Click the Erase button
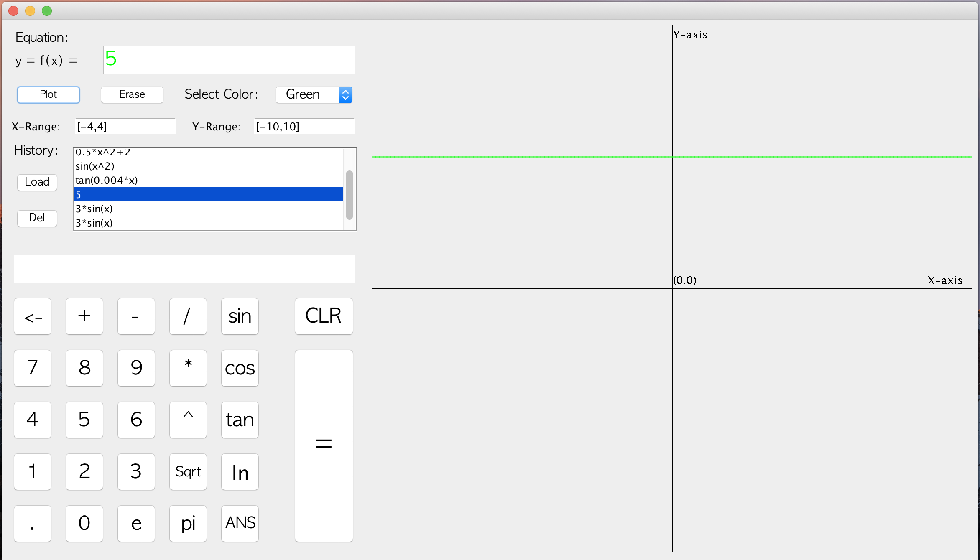 pos(132,94)
